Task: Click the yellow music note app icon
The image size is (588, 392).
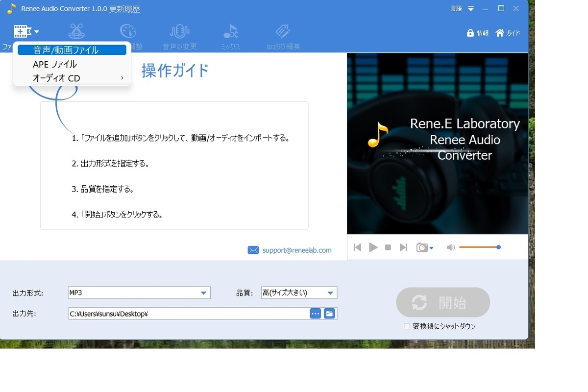Action: click(x=11, y=9)
